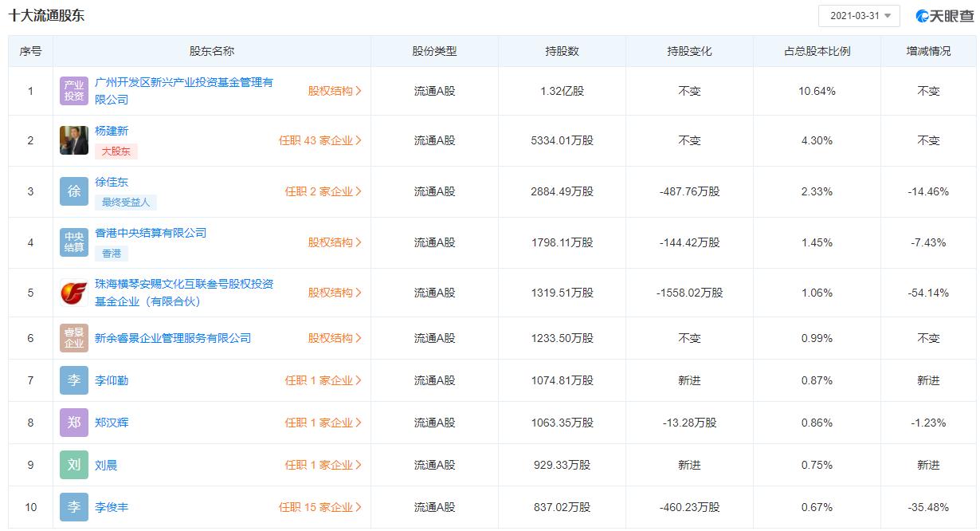Click the 增减情况 column header
The width and height of the screenshot is (980, 531).
click(x=929, y=51)
